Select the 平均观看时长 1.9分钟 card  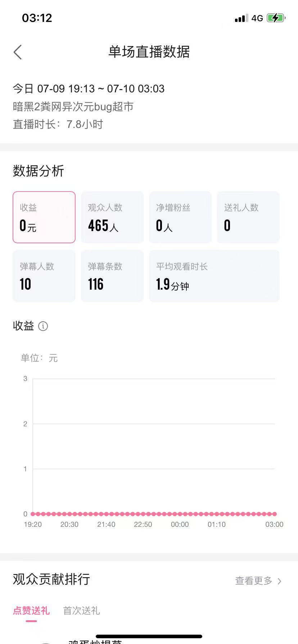tap(215, 276)
